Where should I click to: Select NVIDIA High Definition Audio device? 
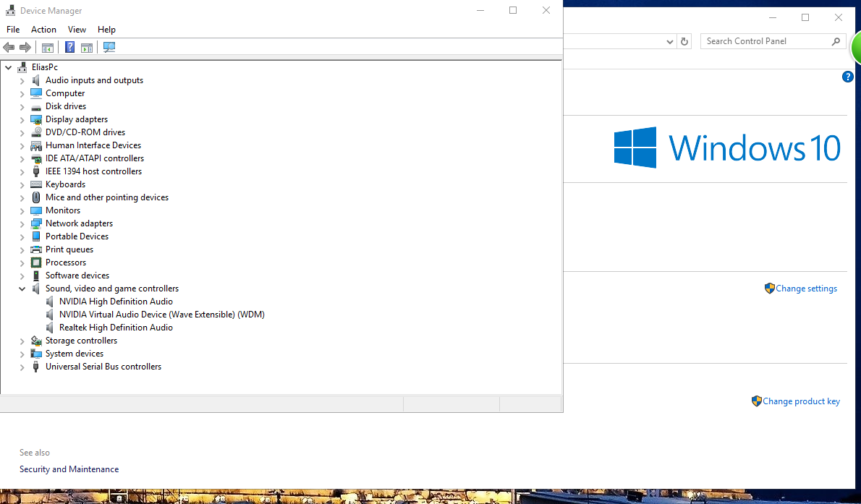[x=116, y=302]
